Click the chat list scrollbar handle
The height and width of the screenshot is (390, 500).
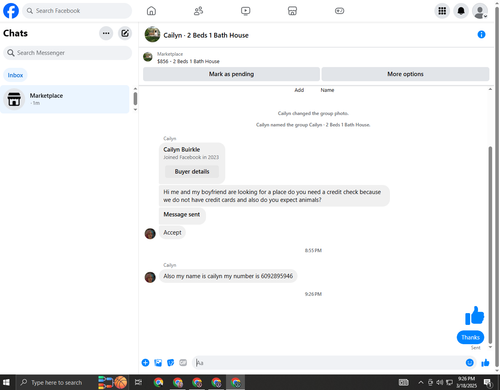(135, 99)
